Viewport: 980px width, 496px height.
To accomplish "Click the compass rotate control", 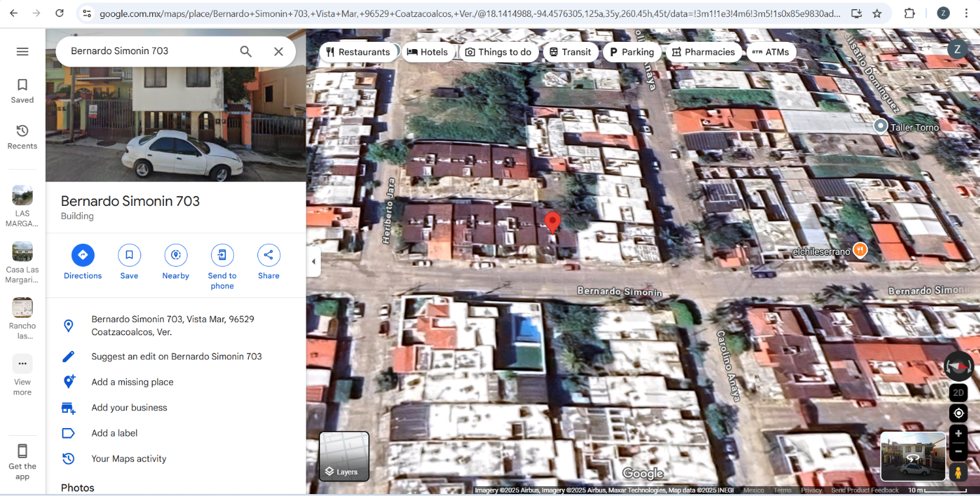I will point(959,367).
